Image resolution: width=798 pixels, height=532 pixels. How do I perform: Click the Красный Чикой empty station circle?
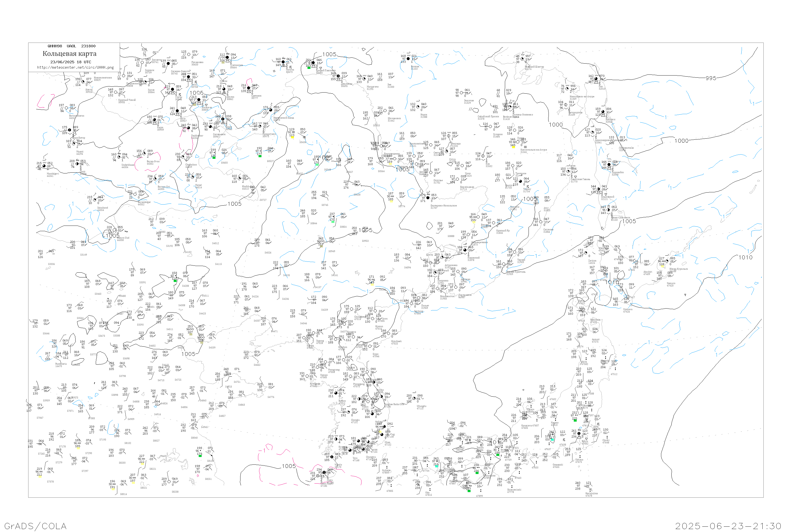click(116, 92)
